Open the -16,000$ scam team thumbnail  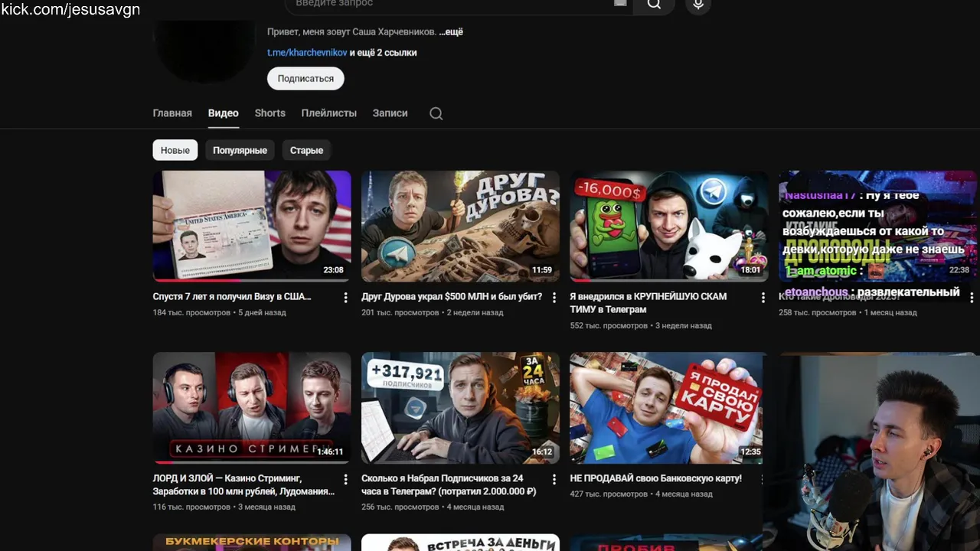pyautogui.click(x=669, y=226)
